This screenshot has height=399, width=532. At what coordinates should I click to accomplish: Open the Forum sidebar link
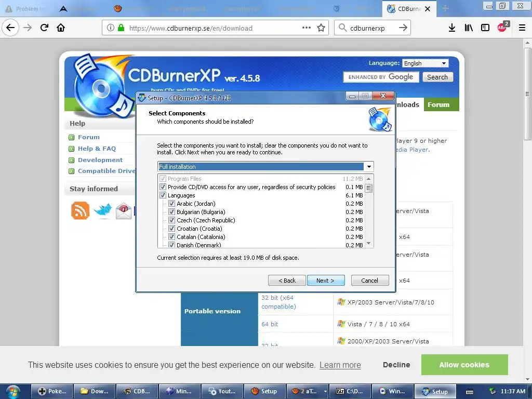[88, 137]
